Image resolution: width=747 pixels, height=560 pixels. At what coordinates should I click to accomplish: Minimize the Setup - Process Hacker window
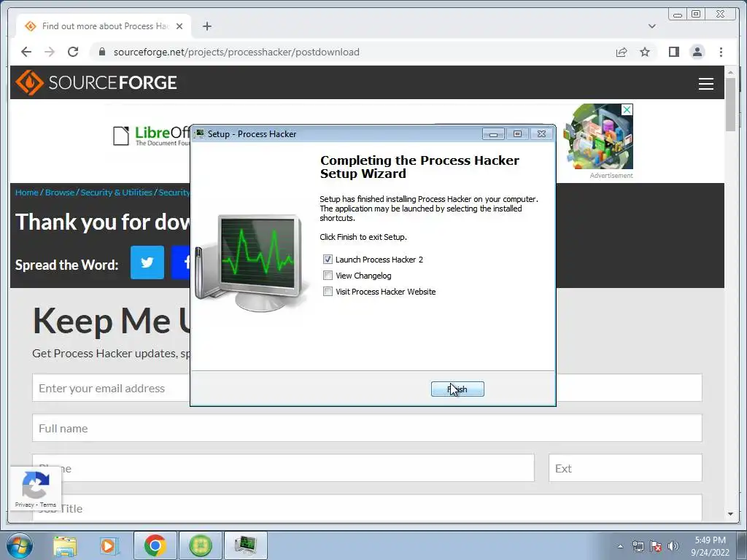493,134
